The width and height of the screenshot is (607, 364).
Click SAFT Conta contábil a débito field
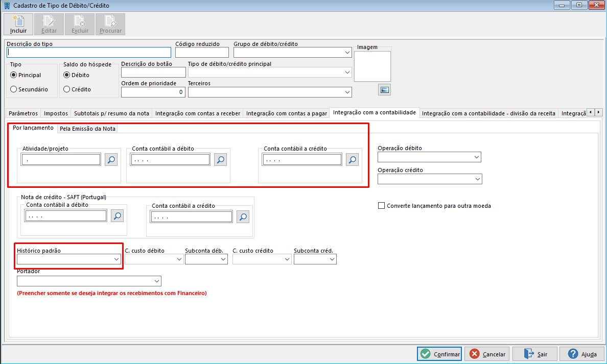pyautogui.click(x=66, y=216)
